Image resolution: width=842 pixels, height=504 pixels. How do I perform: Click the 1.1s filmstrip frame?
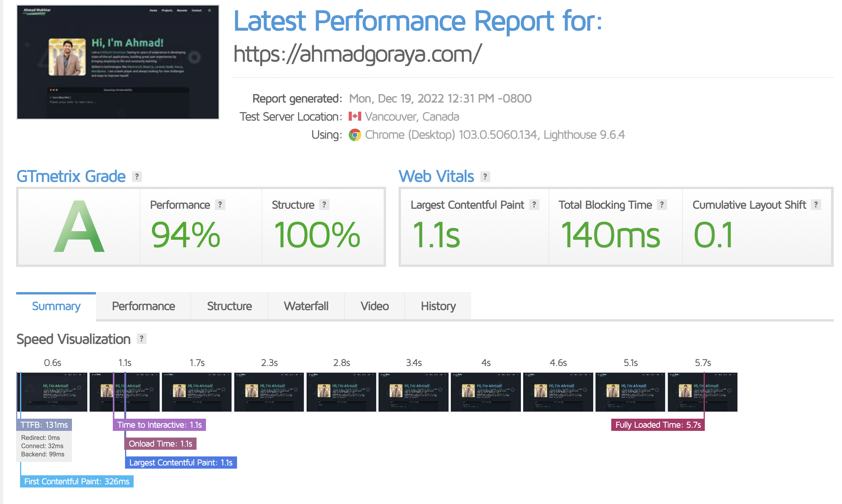click(125, 392)
